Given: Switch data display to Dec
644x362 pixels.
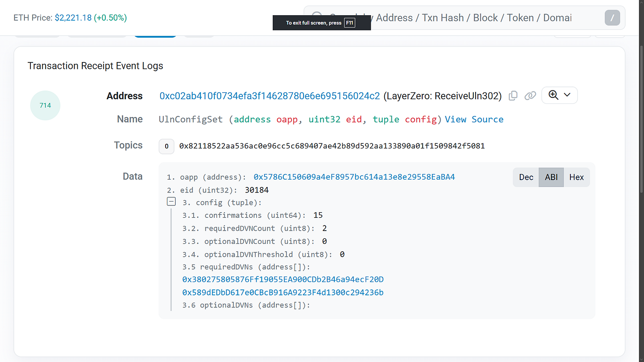Looking at the screenshot, I should [526, 177].
